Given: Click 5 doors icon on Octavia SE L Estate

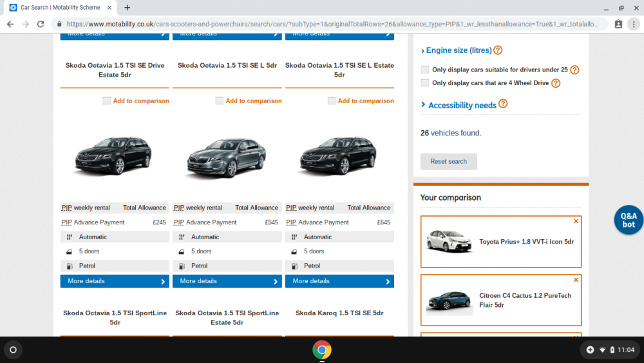Looking at the screenshot, I should point(294,251).
